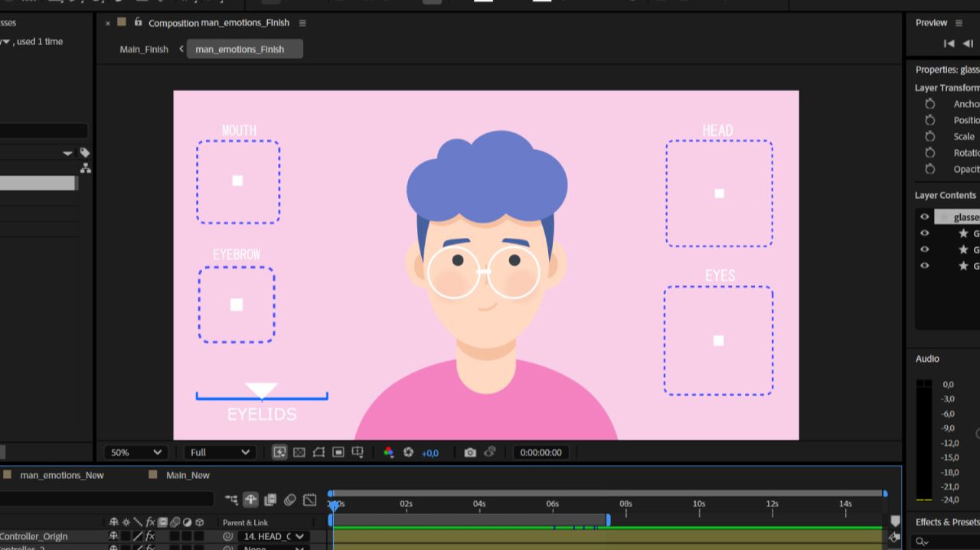Image resolution: width=980 pixels, height=550 pixels.
Task: Select Controller_Origin layer name in timeline
Action: (34, 536)
